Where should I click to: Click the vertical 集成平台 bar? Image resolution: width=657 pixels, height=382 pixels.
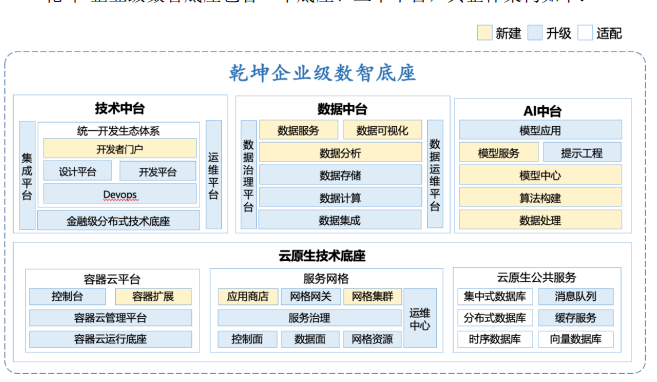pos(27,176)
